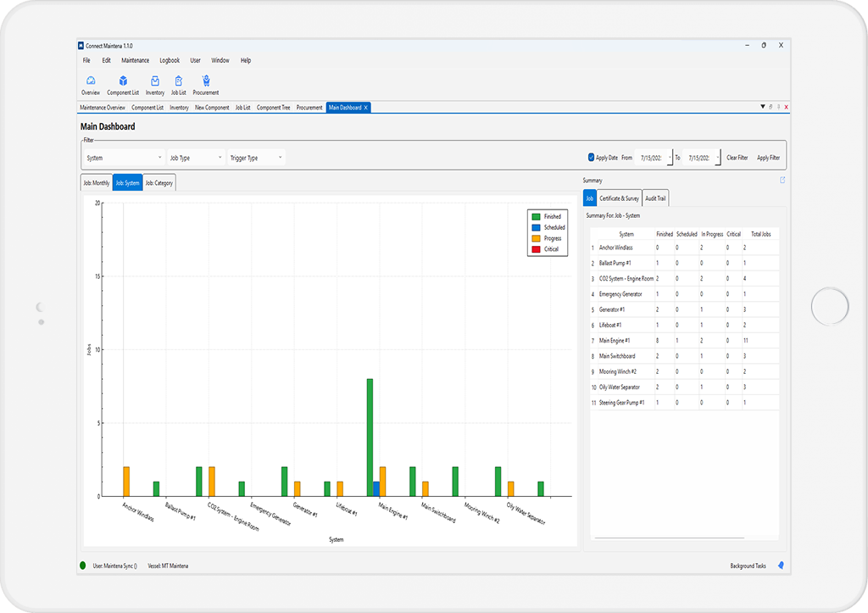Screen dimensions: 868x613
Task: Sort by the System column header
Action: pos(626,234)
